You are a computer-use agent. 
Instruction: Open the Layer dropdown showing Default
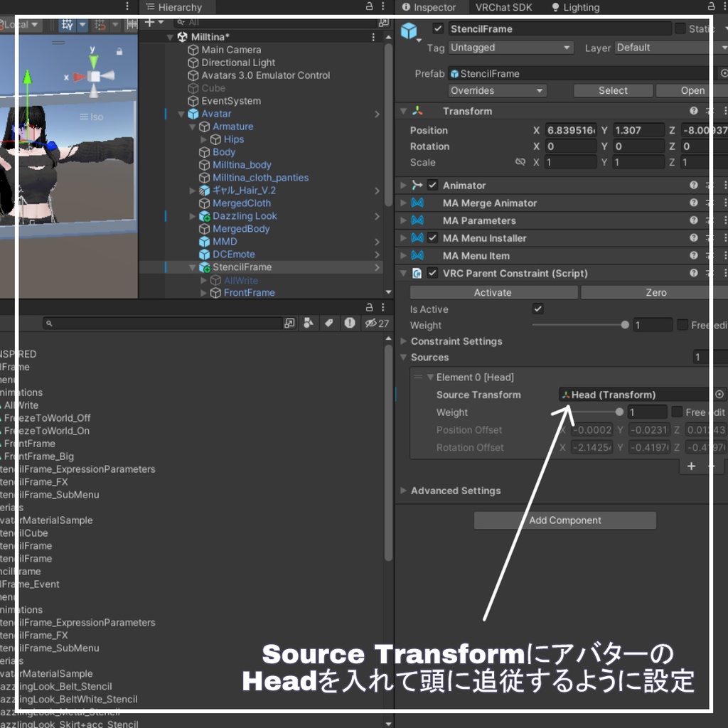pyautogui.click(x=670, y=48)
